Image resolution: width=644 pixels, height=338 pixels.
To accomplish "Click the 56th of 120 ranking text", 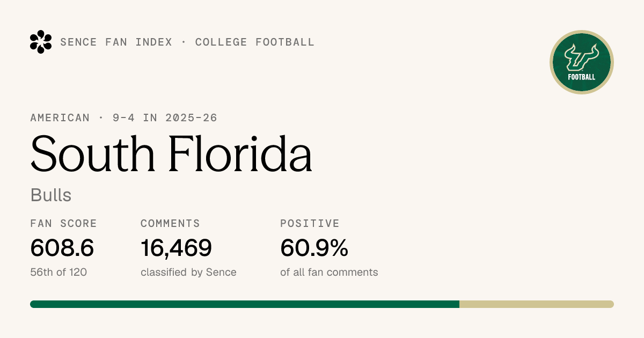I will (58, 272).
